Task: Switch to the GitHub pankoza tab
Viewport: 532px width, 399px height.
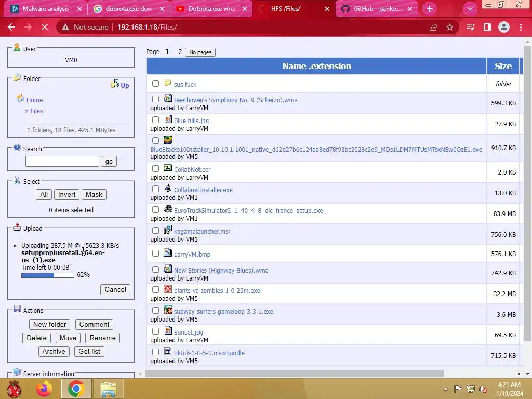Action: pos(378,9)
